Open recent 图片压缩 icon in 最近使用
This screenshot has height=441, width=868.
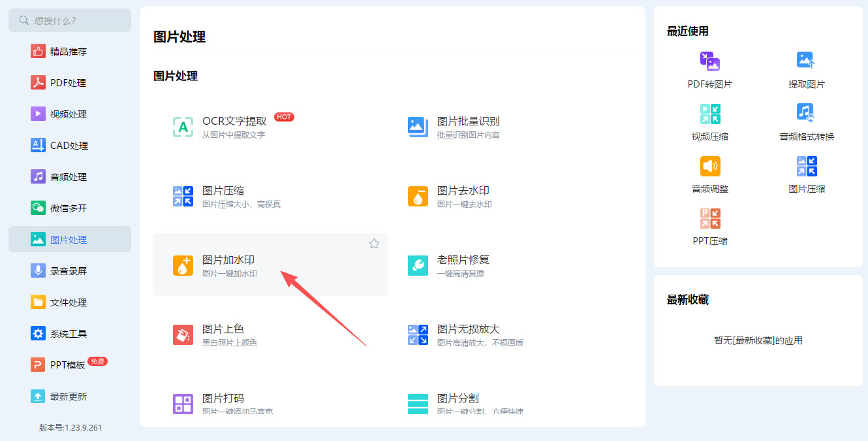coord(807,166)
